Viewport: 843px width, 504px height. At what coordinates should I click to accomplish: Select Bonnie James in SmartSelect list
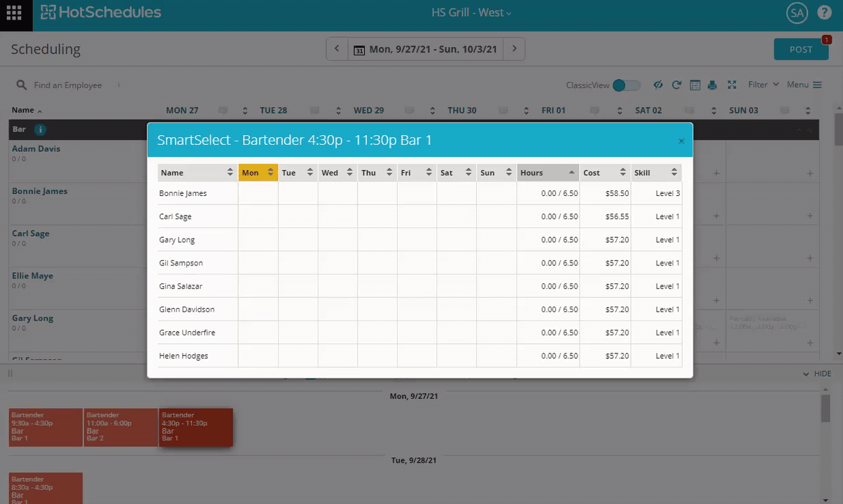[x=183, y=193]
